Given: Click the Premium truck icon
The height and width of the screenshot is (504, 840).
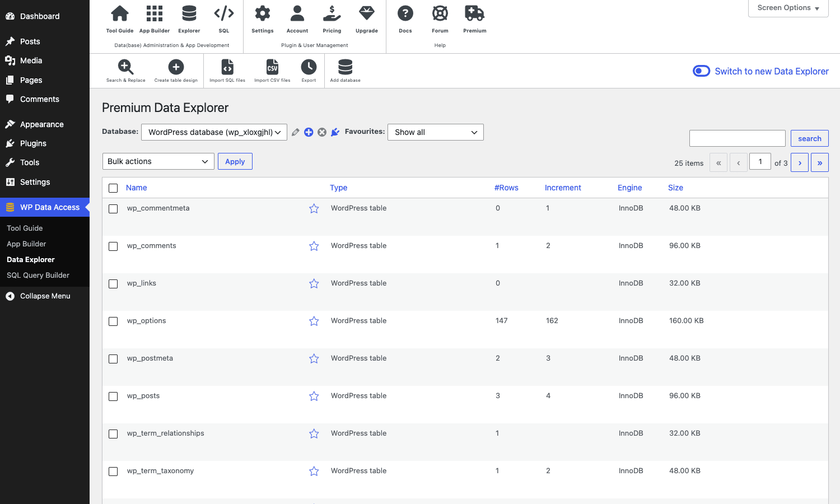Looking at the screenshot, I should (x=475, y=13).
